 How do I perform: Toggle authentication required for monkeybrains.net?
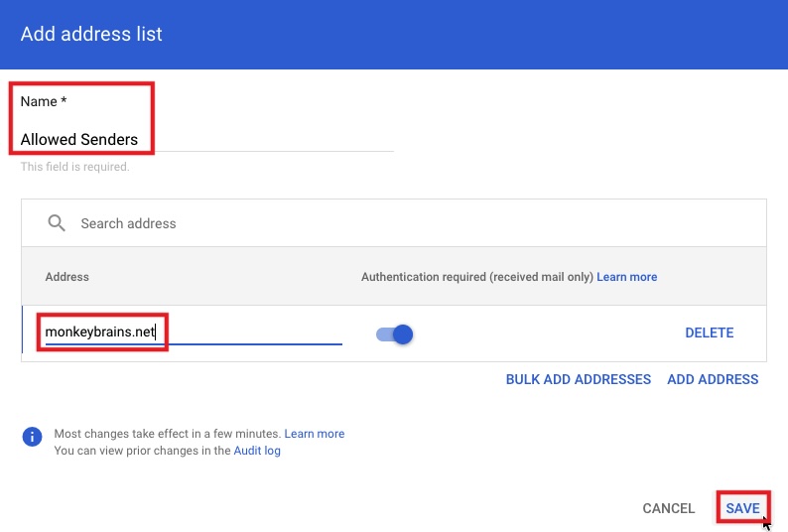[395, 334]
